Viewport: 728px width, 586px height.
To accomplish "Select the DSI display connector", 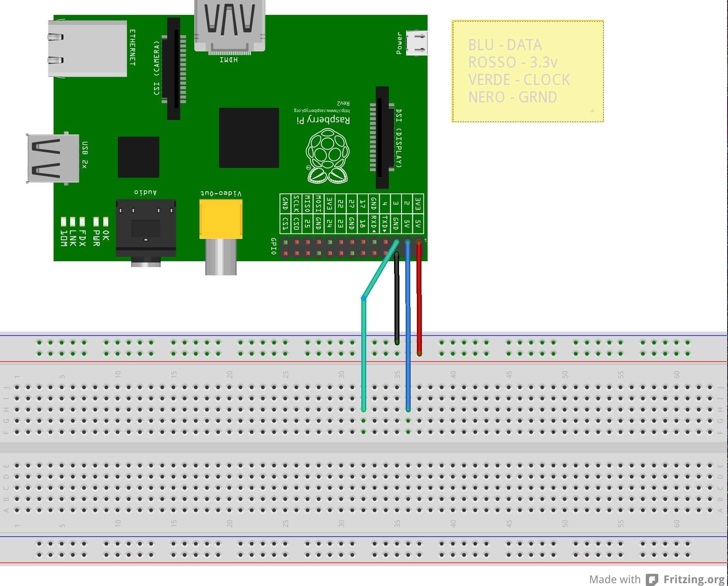I will 382,137.
